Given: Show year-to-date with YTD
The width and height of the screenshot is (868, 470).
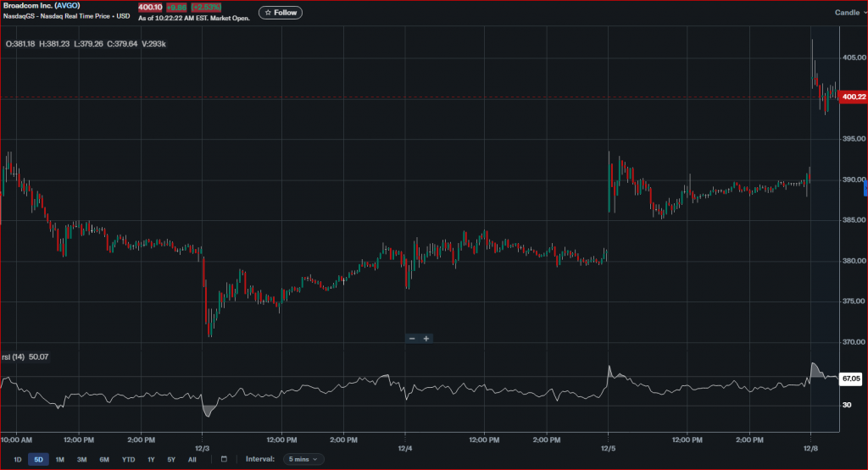Looking at the screenshot, I should pyautogui.click(x=128, y=459).
